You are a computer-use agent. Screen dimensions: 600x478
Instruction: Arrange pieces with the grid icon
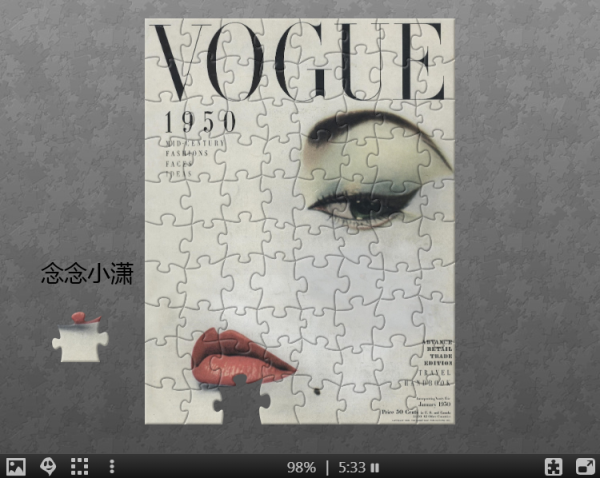[x=80, y=467]
